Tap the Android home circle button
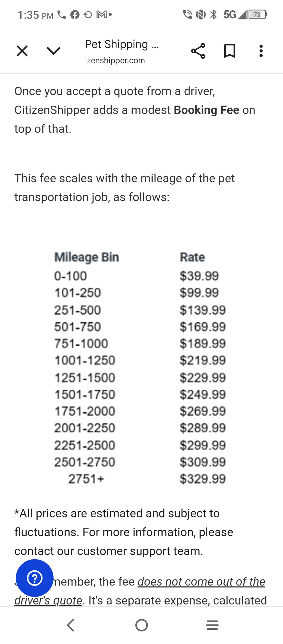 pos(142,625)
